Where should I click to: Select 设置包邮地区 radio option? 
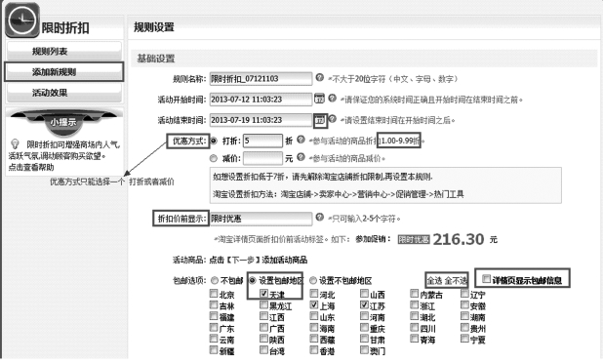click(253, 280)
